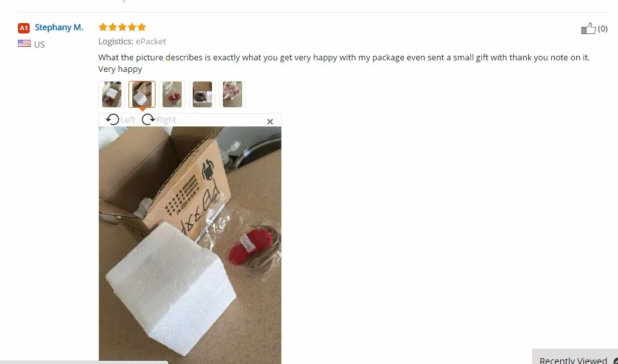Show the third thumbnail with red item
This screenshot has width=618, height=364.
[x=172, y=94]
